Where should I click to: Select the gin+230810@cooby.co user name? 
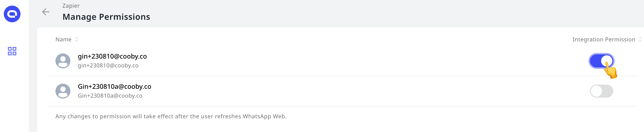pos(112,56)
